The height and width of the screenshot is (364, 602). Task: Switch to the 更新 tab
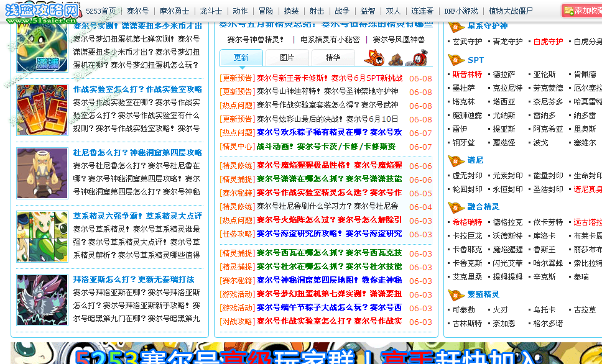click(x=241, y=58)
